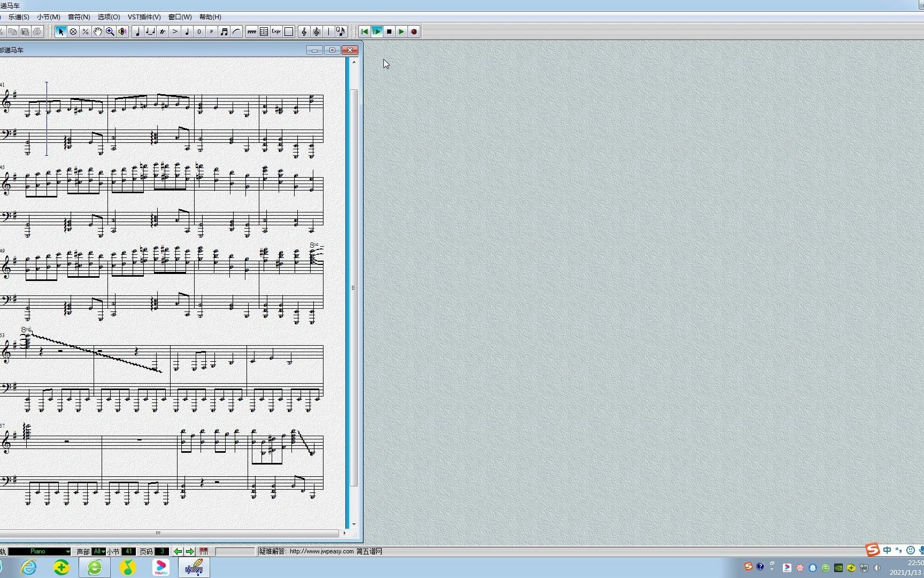Screen dimensions: 924x578
Task: Open the VST插件(V) menu
Action: [x=144, y=17]
